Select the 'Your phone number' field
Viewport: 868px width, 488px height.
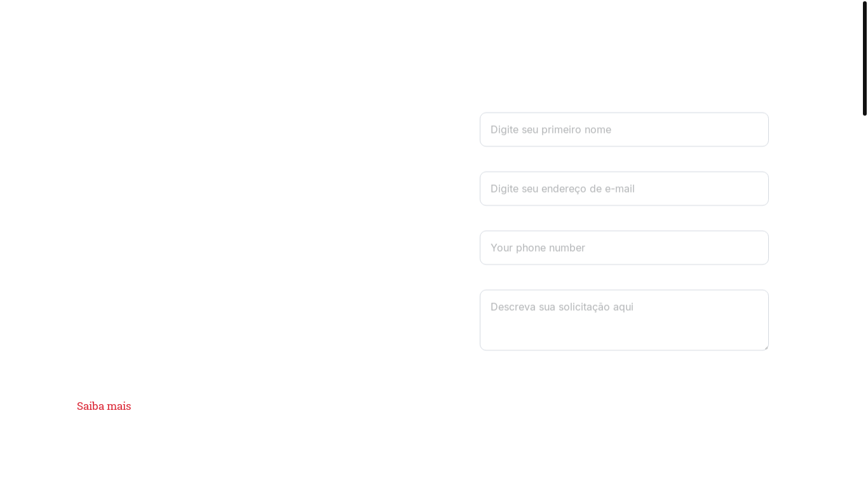pos(623,248)
